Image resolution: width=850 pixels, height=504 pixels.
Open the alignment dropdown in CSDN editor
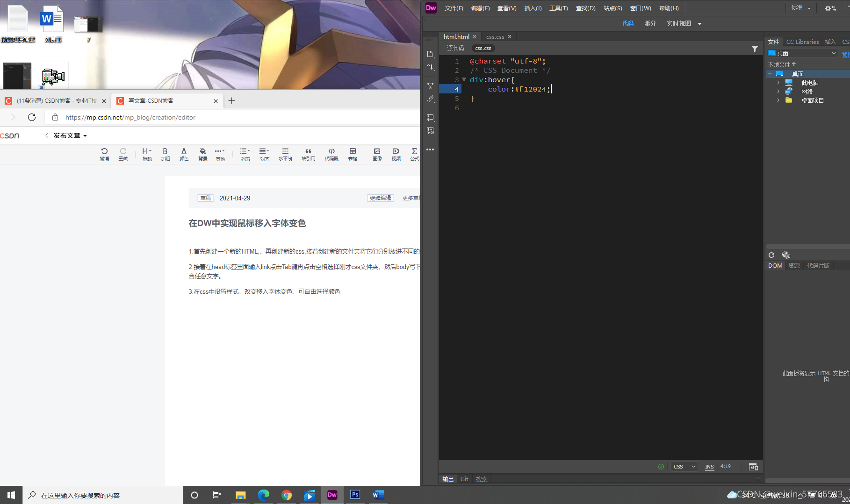(x=264, y=154)
